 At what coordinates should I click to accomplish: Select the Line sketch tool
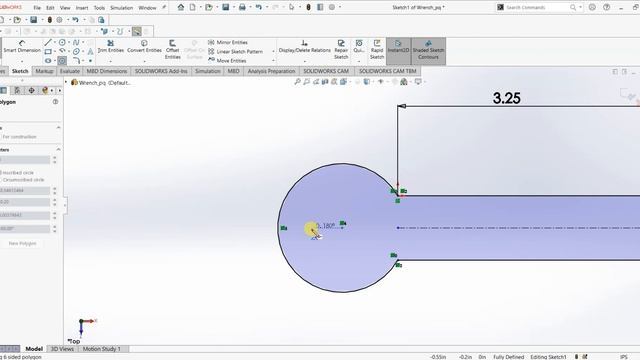pyautogui.click(x=48, y=42)
